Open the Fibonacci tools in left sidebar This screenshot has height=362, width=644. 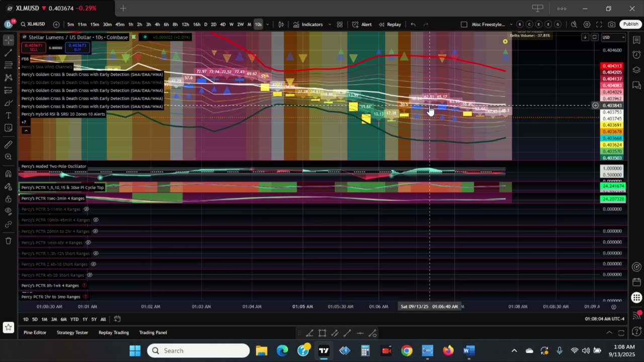[8, 65]
